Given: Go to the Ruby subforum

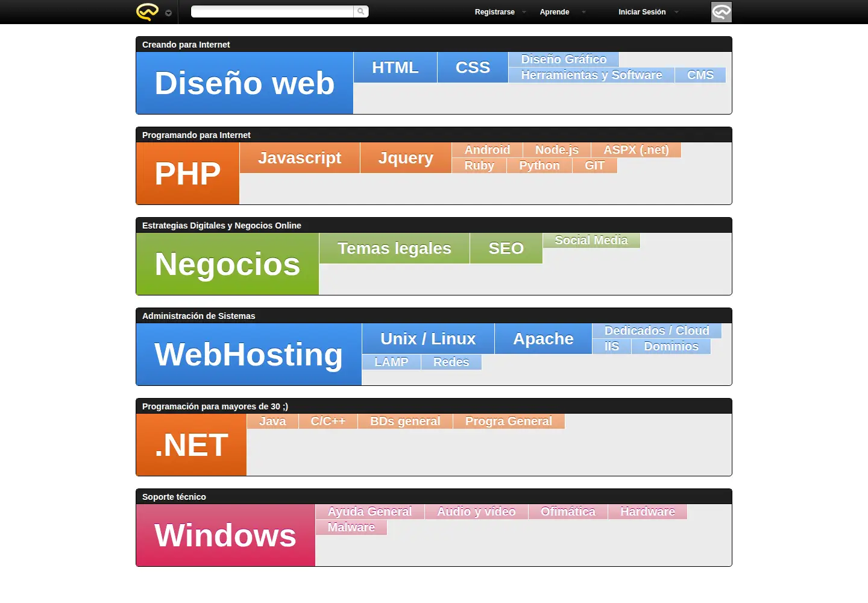Looking at the screenshot, I should tap(479, 165).
